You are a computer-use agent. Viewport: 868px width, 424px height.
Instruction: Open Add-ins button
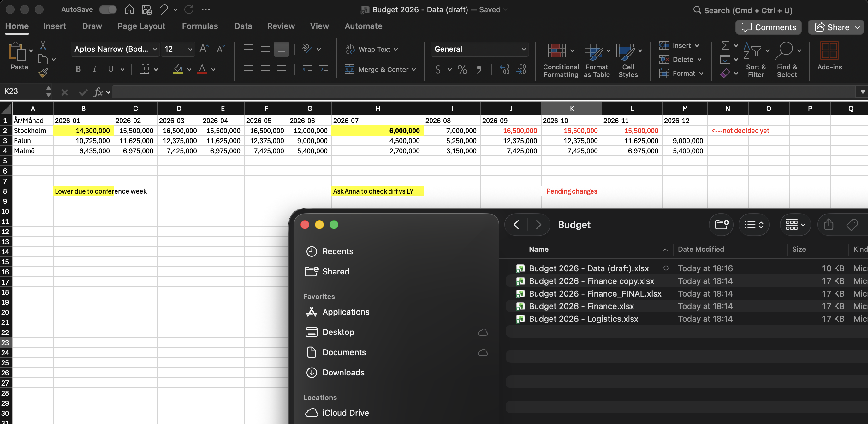click(x=829, y=56)
